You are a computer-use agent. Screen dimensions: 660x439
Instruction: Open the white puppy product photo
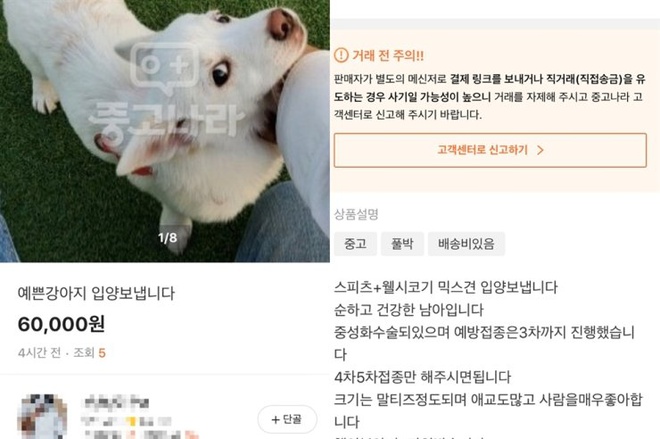tap(165, 131)
